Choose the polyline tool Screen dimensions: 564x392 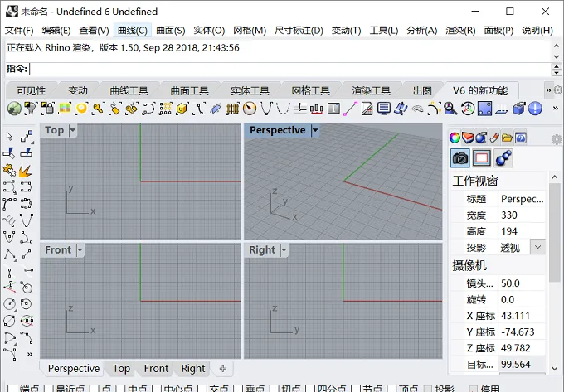point(9,254)
